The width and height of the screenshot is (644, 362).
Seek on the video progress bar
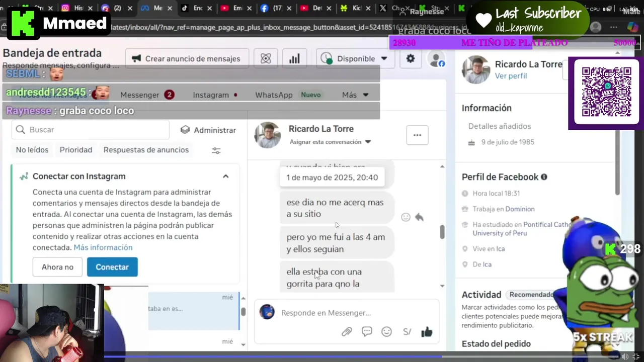[361, 356]
